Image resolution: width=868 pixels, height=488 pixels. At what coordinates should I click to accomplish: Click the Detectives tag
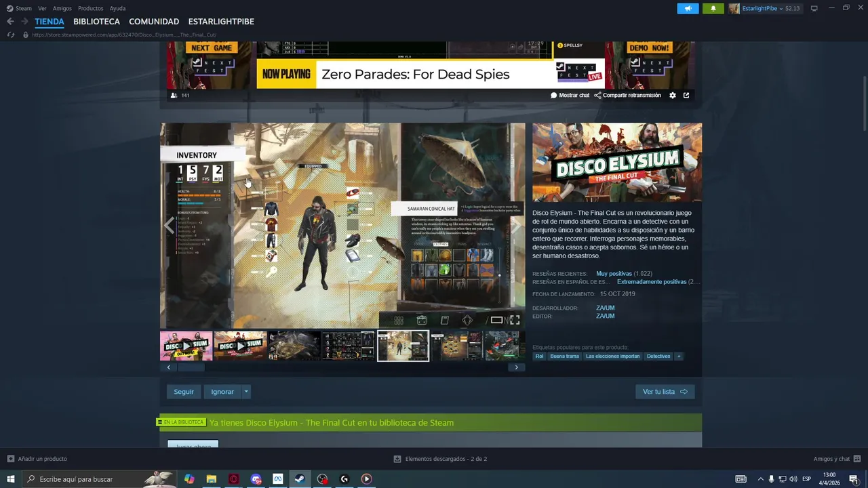point(658,357)
